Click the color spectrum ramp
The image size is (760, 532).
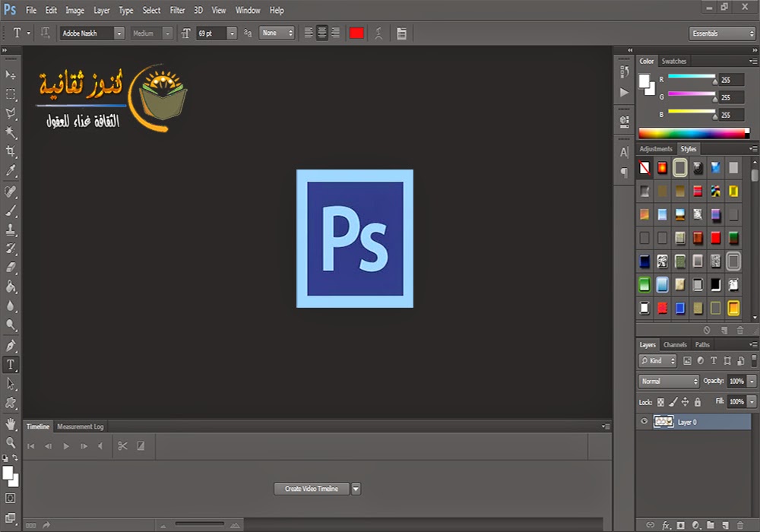(694, 133)
